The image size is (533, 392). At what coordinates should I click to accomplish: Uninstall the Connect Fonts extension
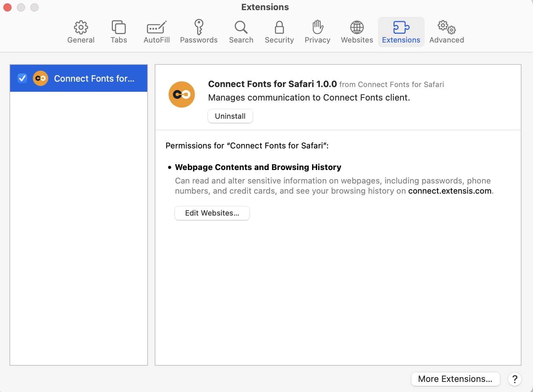coord(230,116)
